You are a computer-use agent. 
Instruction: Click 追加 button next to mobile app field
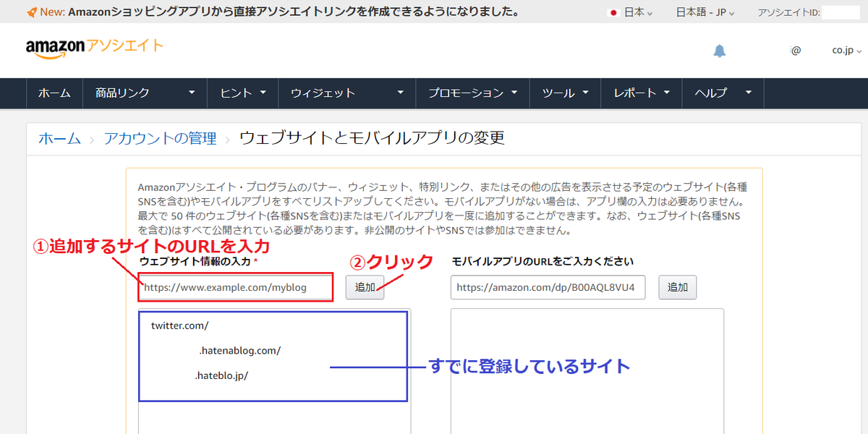(677, 287)
